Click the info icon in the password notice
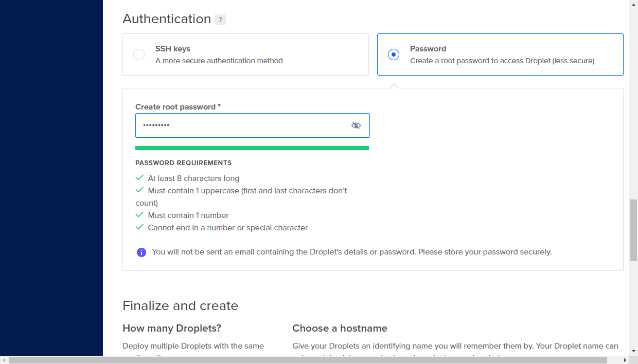Image resolution: width=638 pixels, height=364 pixels. point(141,252)
